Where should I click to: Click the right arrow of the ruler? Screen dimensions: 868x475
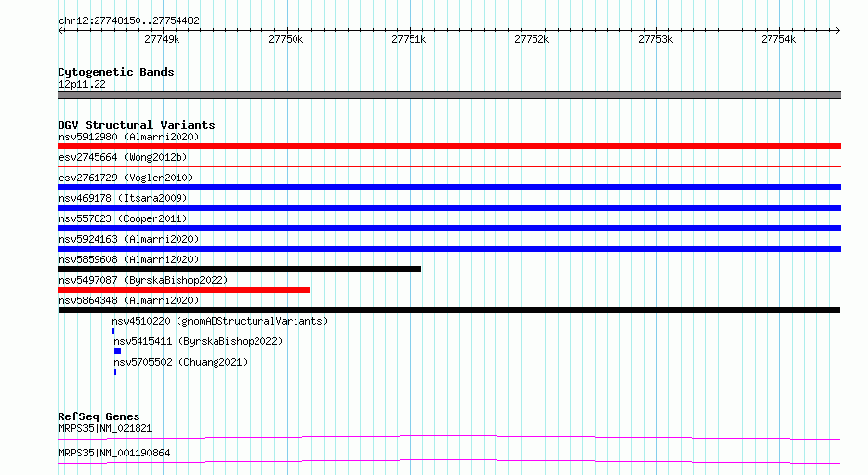837,31
